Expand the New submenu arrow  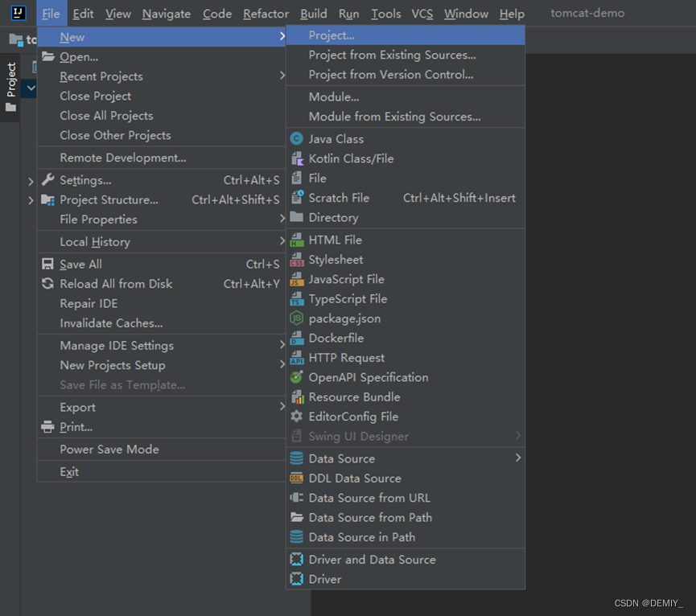tap(282, 36)
